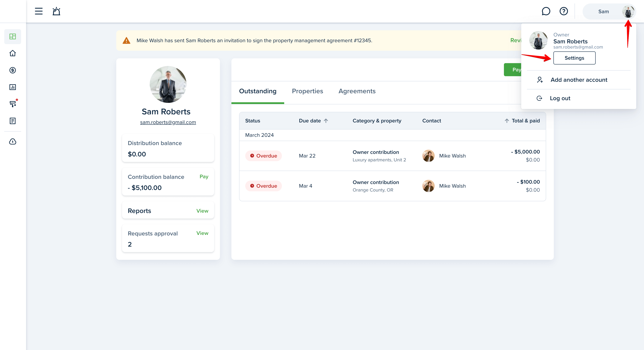Click the Status column header
The width and height of the screenshot is (644, 350).
click(x=253, y=121)
